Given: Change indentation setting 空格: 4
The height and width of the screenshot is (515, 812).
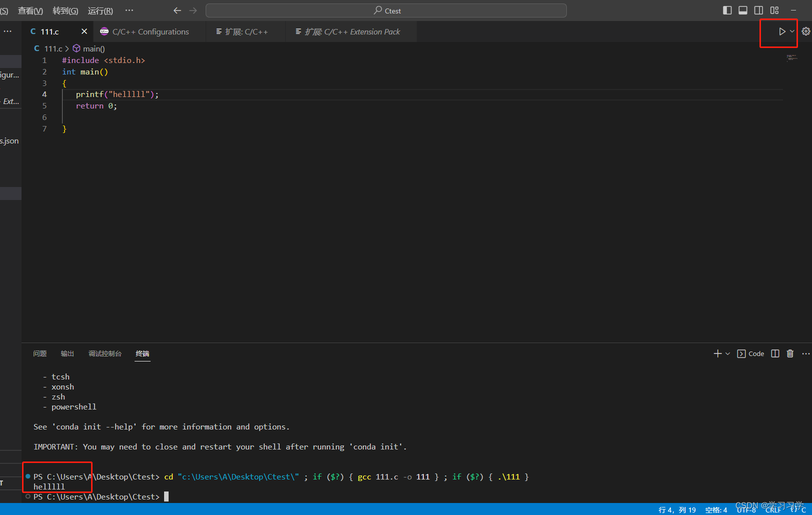Looking at the screenshot, I should tap(716, 509).
